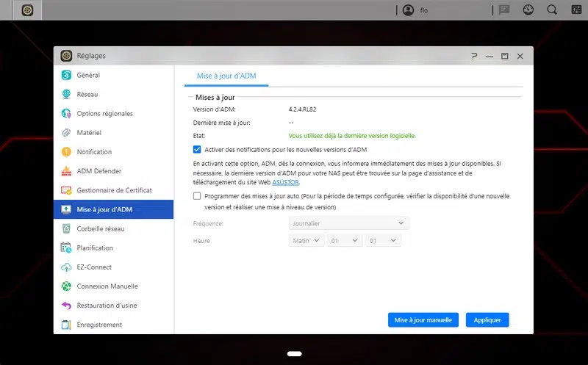Open the Général settings icon
The image size is (588, 365).
click(66, 75)
